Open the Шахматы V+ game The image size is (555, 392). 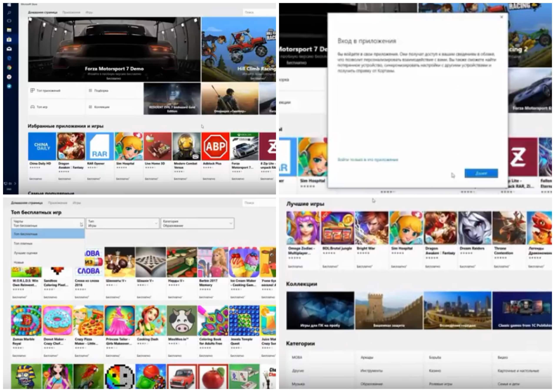click(120, 273)
